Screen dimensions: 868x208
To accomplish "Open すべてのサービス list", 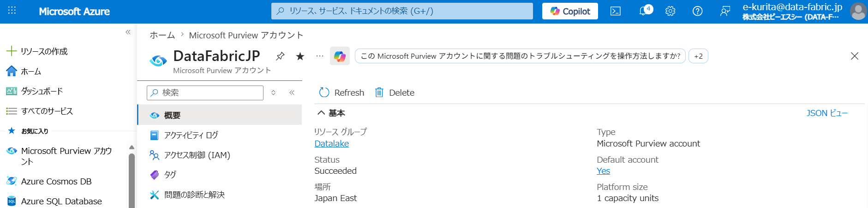I will coord(40,111).
